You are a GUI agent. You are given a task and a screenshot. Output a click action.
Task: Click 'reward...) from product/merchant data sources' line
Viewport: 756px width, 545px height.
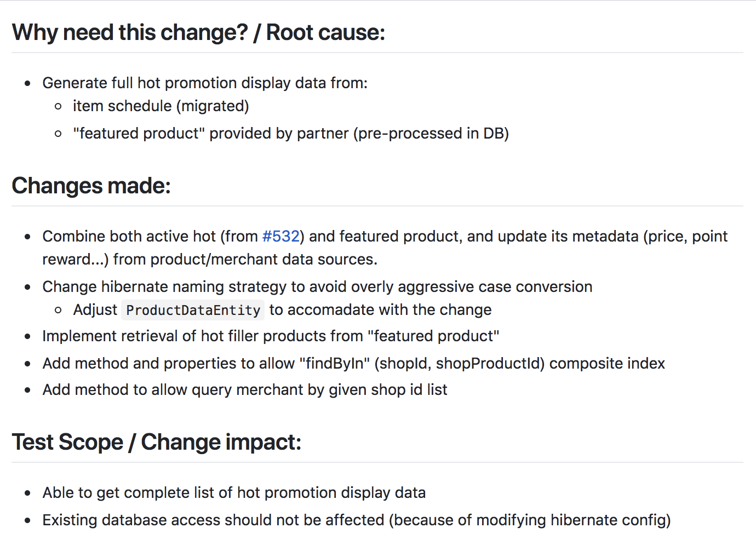(x=210, y=259)
